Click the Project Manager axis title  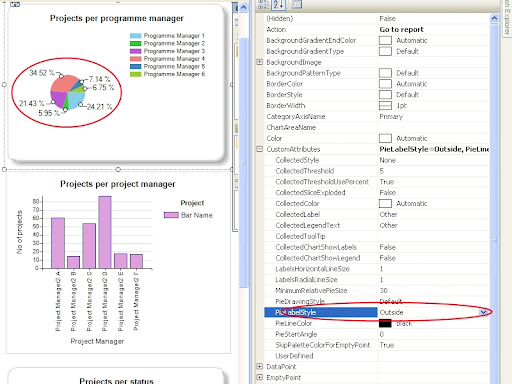(x=97, y=341)
